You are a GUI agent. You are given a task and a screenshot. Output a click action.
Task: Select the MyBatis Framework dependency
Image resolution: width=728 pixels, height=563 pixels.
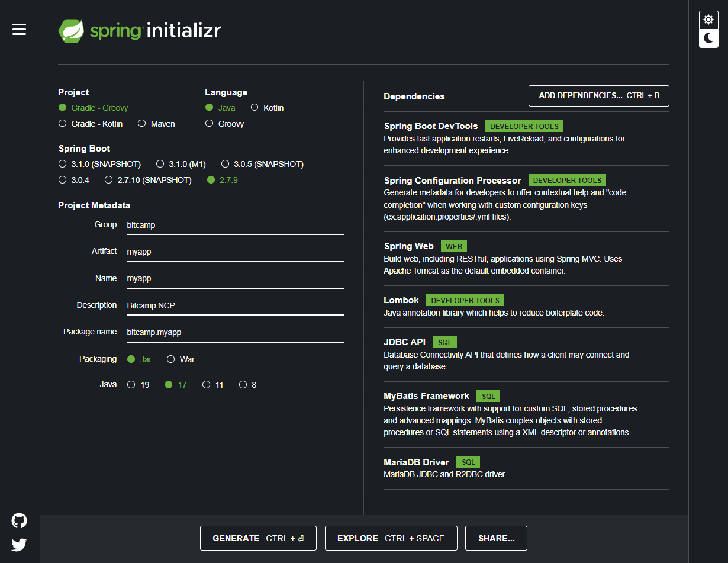[x=526, y=414]
